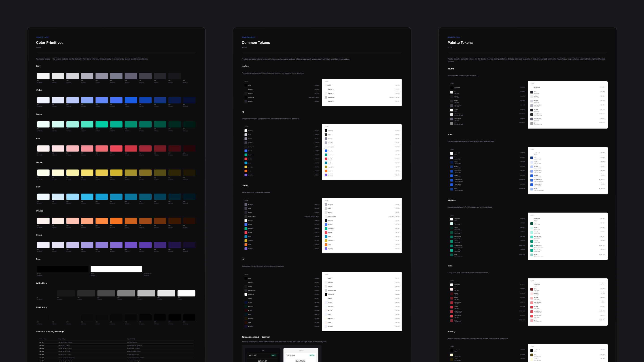Select the Violet section title

[x=39, y=90]
